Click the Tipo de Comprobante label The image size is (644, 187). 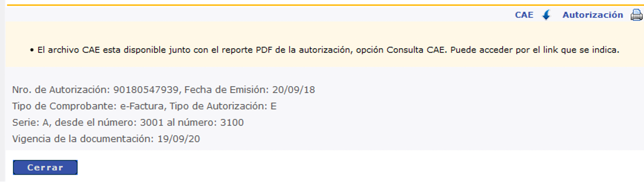click(64, 106)
